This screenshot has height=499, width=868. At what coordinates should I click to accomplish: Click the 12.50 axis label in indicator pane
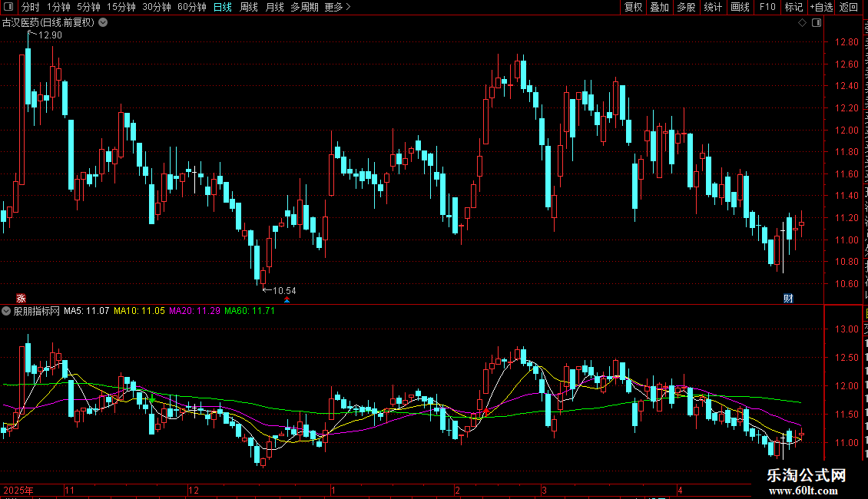pos(846,358)
